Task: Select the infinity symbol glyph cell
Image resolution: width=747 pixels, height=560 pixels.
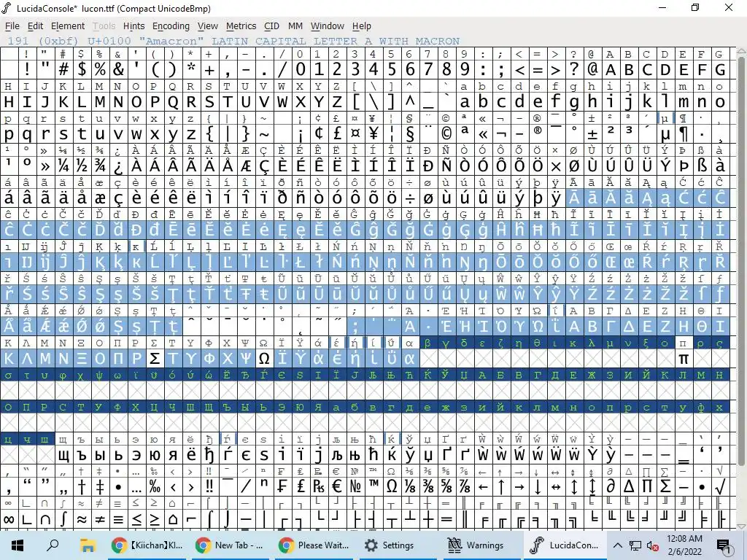Action: click(9, 518)
